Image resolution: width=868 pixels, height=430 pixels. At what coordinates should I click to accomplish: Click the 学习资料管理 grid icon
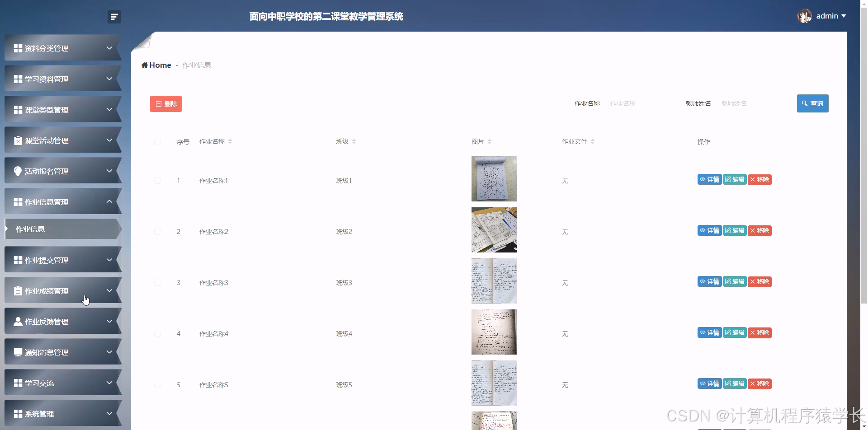point(18,79)
